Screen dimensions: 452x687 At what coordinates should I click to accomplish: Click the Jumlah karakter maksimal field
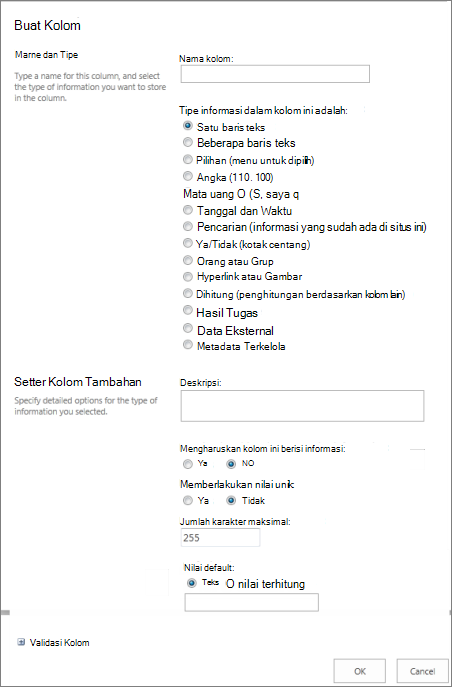(220, 538)
